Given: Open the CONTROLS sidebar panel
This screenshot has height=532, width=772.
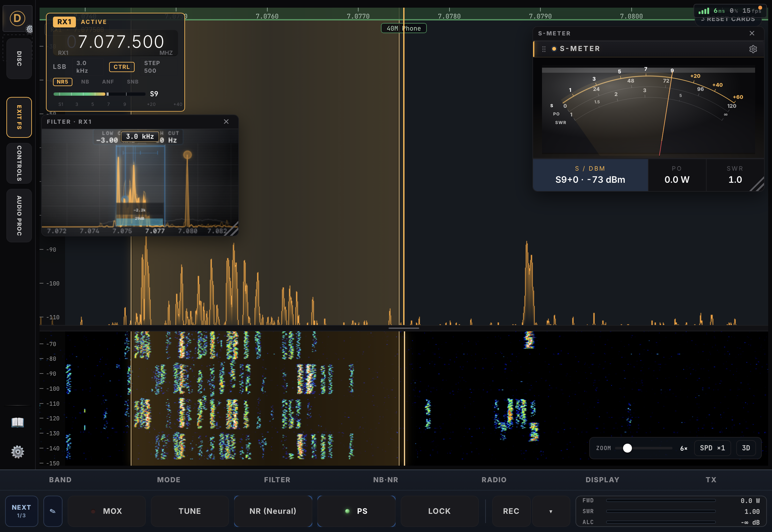Looking at the screenshot, I should 19,163.
